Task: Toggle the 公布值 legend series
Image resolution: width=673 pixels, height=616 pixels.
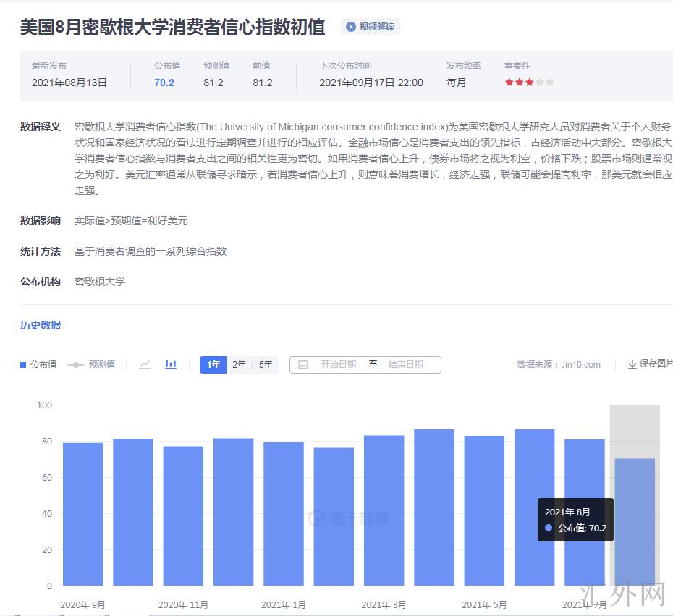Action: point(39,365)
